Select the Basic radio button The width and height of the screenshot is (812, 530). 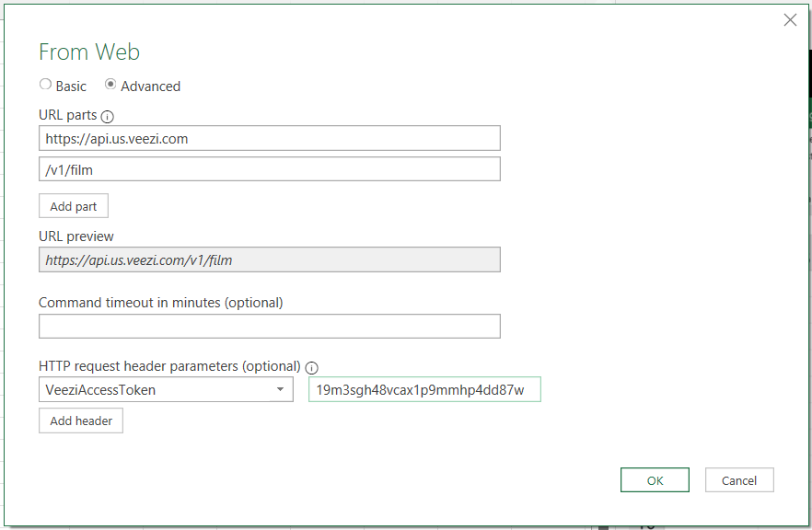click(x=45, y=84)
